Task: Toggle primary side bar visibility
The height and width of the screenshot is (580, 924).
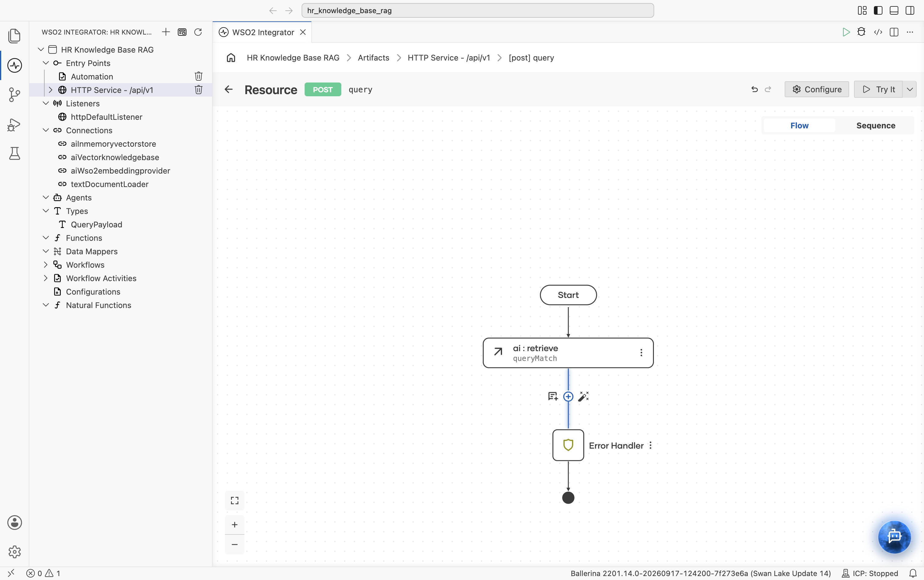Action: 878,10
